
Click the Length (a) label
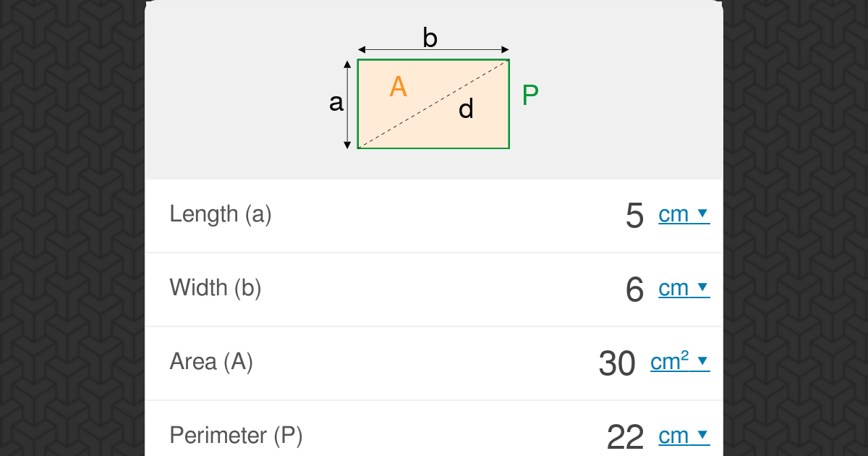(x=221, y=214)
